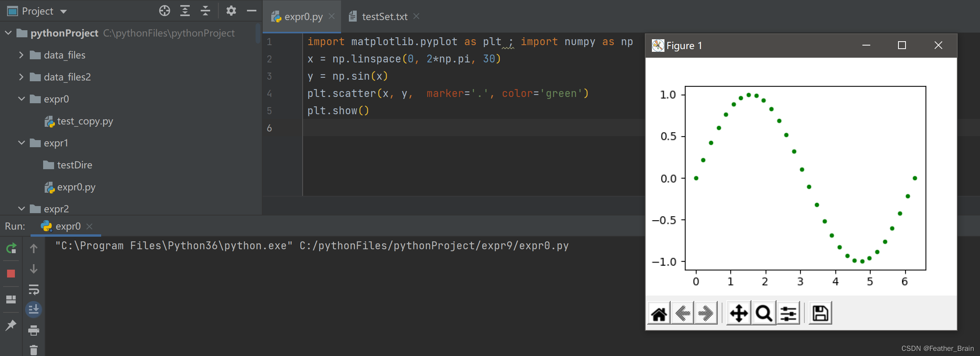
Task: Pin the Run tab
Action: click(x=11, y=325)
